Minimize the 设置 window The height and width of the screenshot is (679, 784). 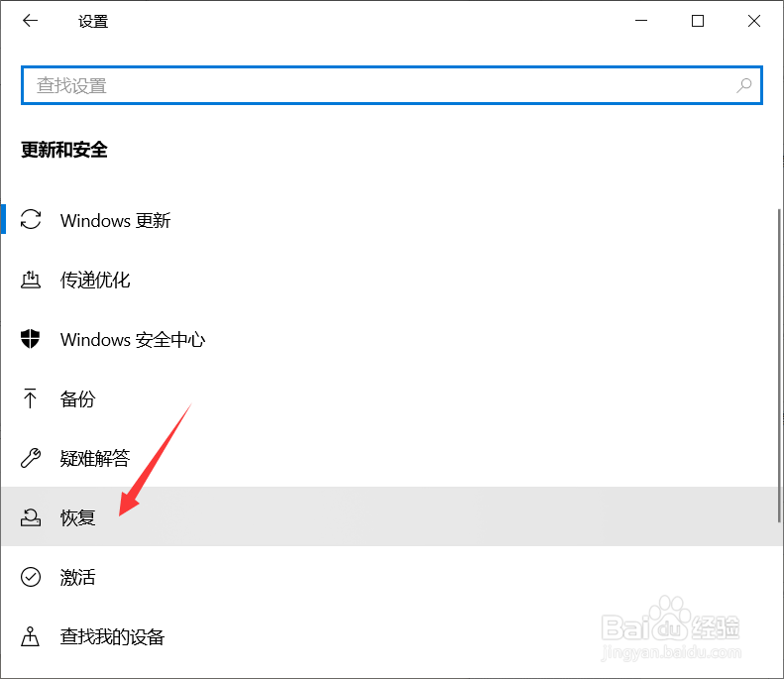641,21
